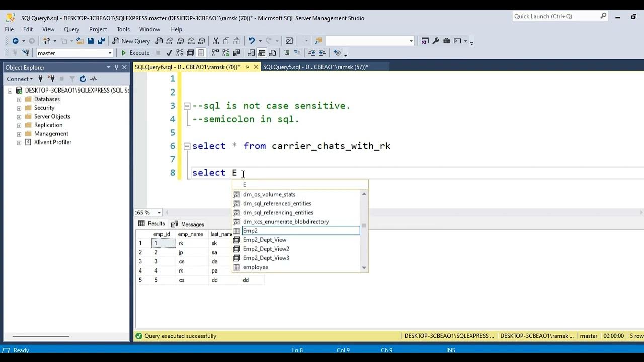Click the Find in Files icon
The height and width of the screenshot is (362, 644).
coord(318,41)
